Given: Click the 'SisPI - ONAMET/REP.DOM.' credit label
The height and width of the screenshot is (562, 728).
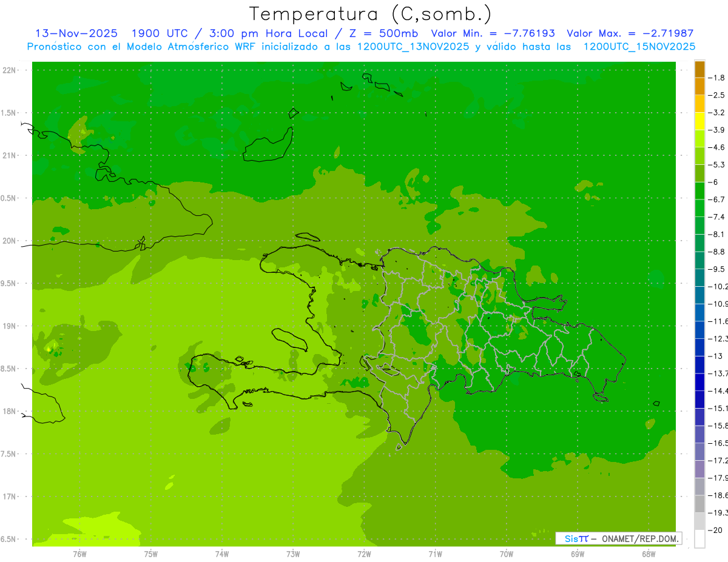Looking at the screenshot, I should click(x=619, y=538).
